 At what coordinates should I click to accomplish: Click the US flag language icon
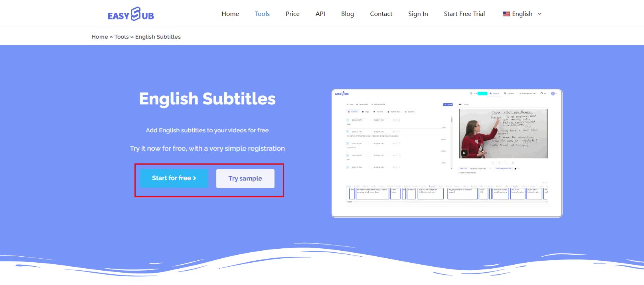pyautogui.click(x=506, y=14)
